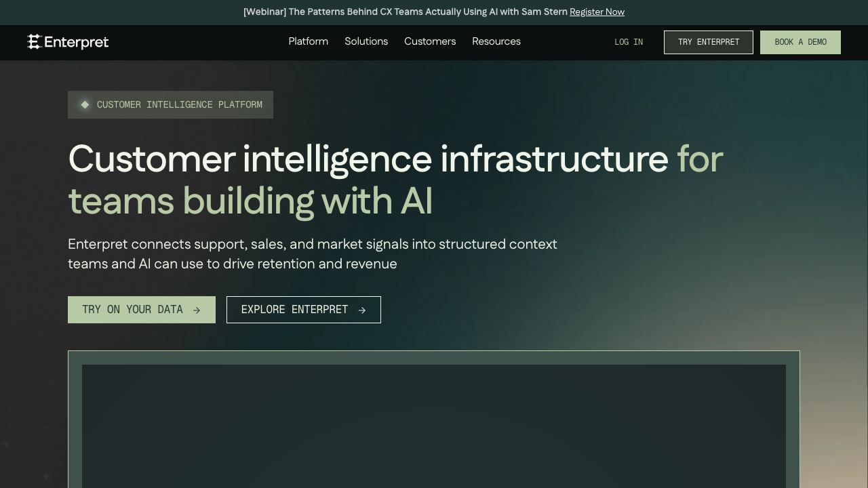Click the 'Enterpret connects support, sales' description paragraph

coord(313,253)
